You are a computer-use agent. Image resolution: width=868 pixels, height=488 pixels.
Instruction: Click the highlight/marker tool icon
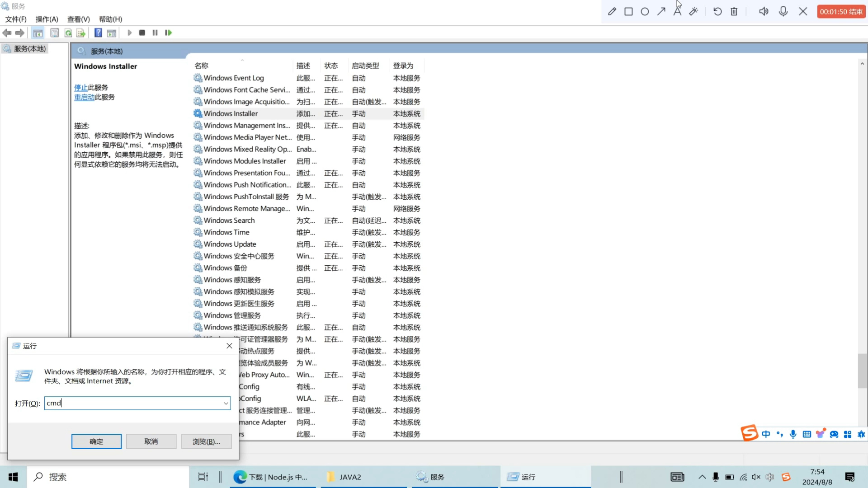click(693, 11)
